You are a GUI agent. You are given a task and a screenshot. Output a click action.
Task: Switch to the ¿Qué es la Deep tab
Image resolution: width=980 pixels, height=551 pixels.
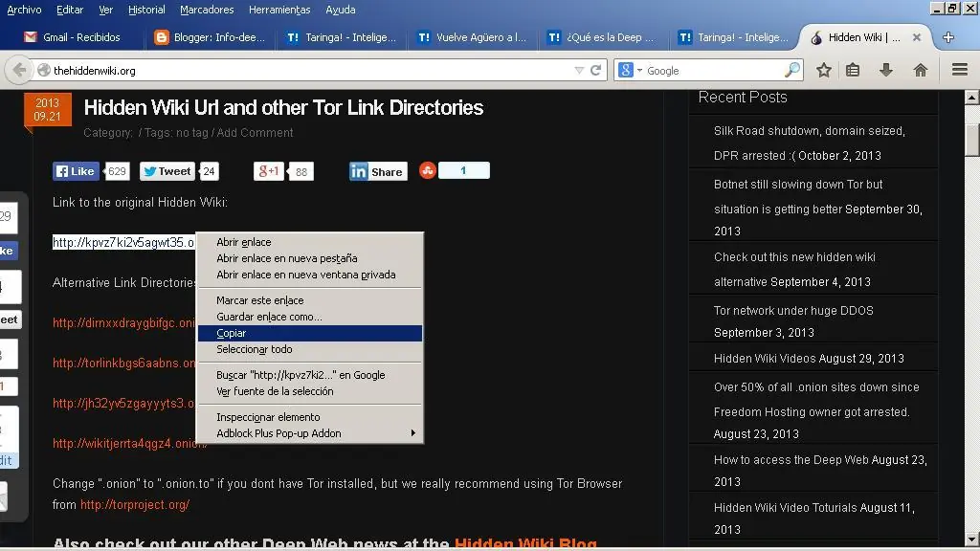point(603,37)
